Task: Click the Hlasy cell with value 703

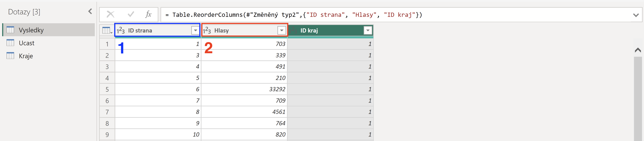Action: pyautogui.click(x=244, y=44)
